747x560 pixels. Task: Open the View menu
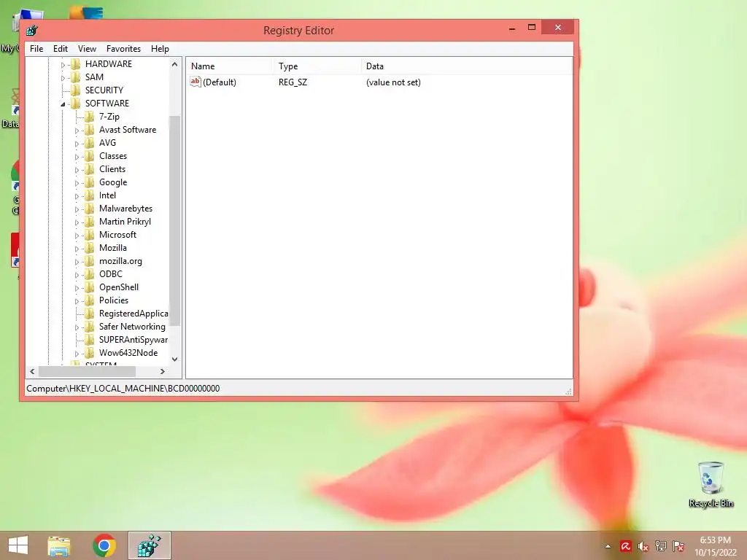pyautogui.click(x=87, y=49)
